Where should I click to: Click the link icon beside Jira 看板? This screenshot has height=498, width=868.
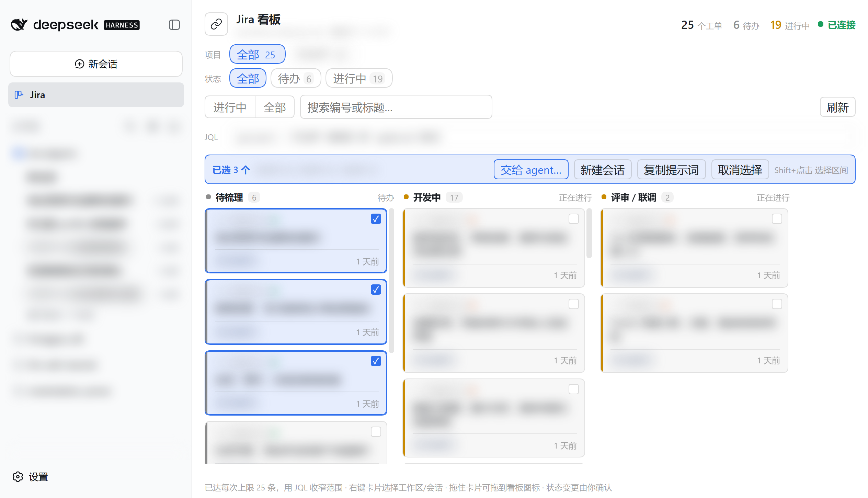point(216,24)
